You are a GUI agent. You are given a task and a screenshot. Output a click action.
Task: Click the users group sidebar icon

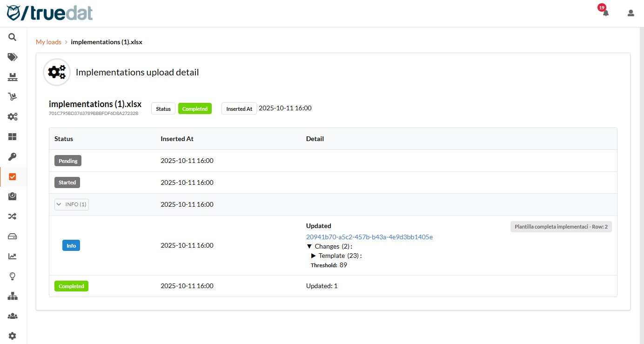coord(13,316)
